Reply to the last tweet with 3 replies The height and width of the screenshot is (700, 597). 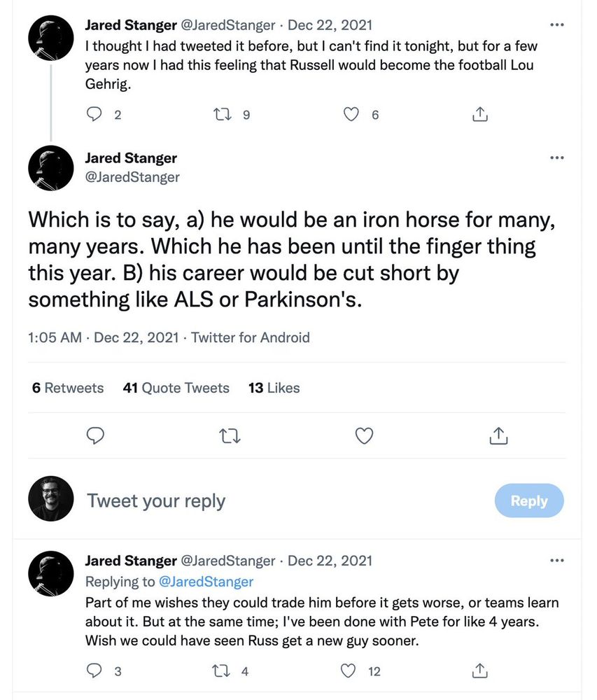click(94, 671)
